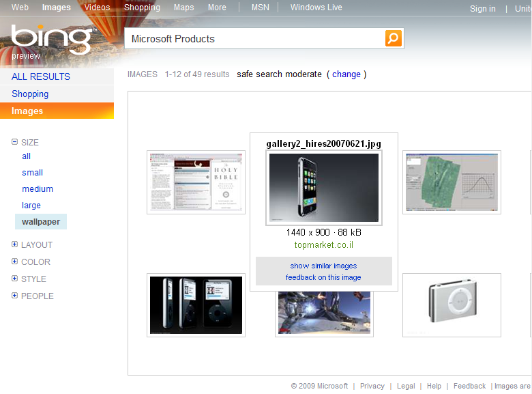Screen dimensions: 532x394
Task: Click the gallery2_hires20070621.jpg title
Action: [x=323, y=143]
